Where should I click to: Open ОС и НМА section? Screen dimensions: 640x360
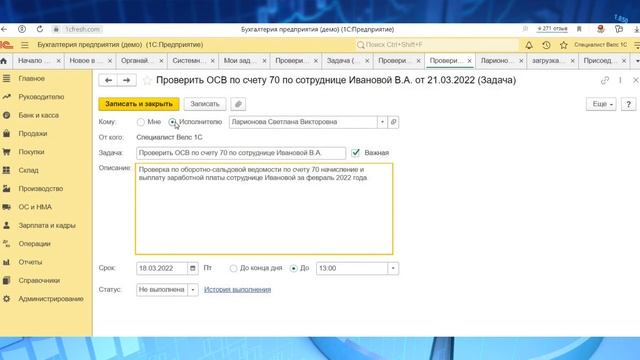35,207
